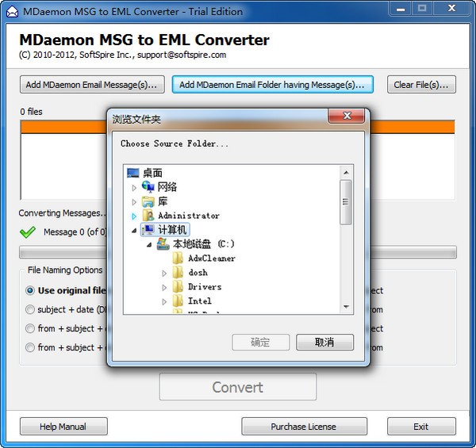Close the browse folder dialog

click(347, 116)
